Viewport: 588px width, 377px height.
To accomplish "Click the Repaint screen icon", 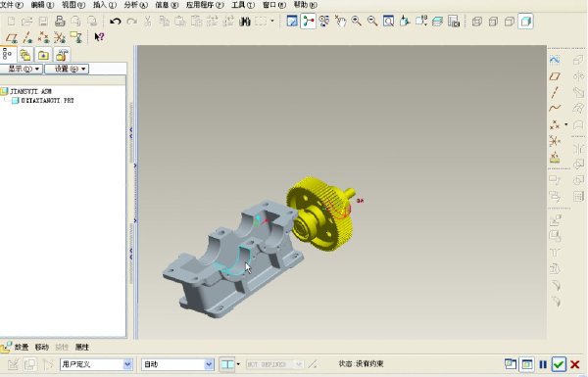I will [292, 21].
